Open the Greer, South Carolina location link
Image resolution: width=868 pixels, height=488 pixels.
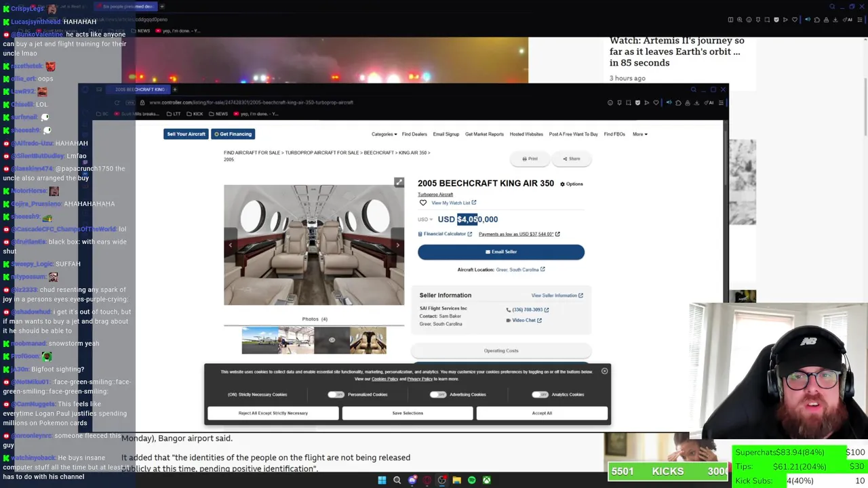(x=520, y=270)
